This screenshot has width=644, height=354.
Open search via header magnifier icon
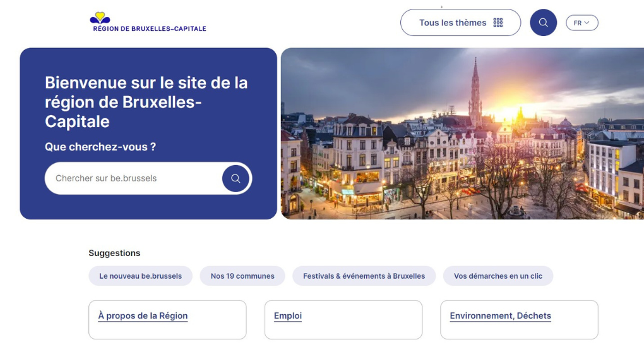coord(543,23)
